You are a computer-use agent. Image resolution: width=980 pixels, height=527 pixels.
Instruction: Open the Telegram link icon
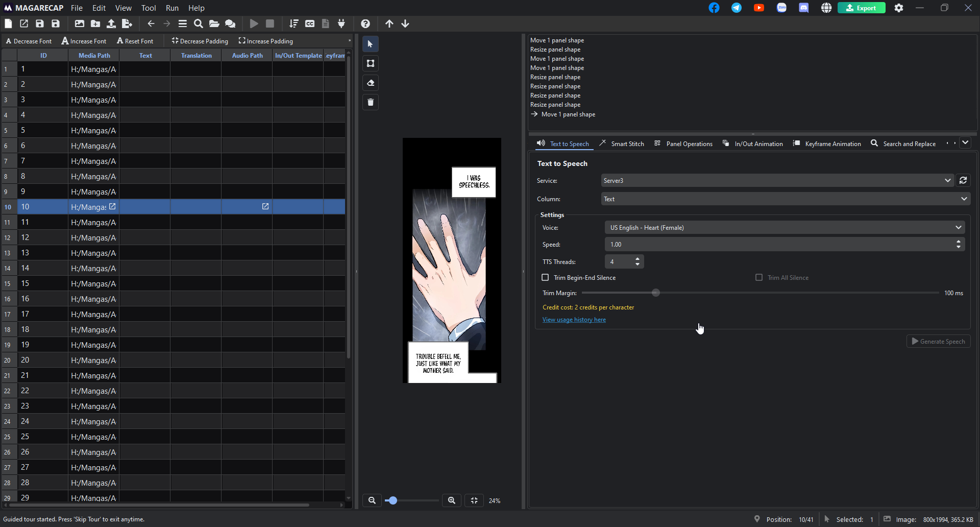pyautogui.click(x=737, y=8)
